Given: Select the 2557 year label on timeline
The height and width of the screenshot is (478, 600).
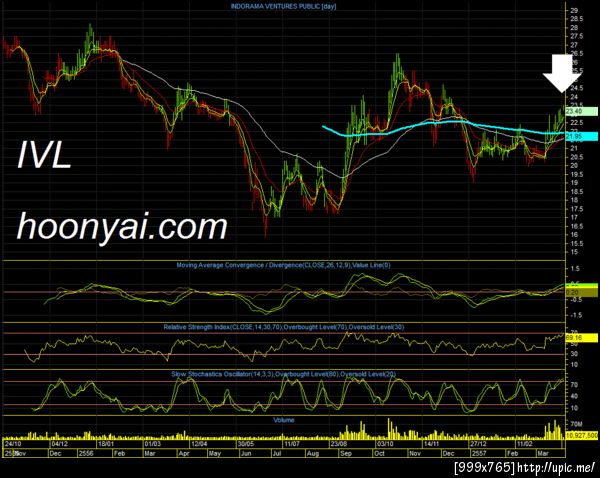Looking at the screenshot, I should click(x=479, y=453).
